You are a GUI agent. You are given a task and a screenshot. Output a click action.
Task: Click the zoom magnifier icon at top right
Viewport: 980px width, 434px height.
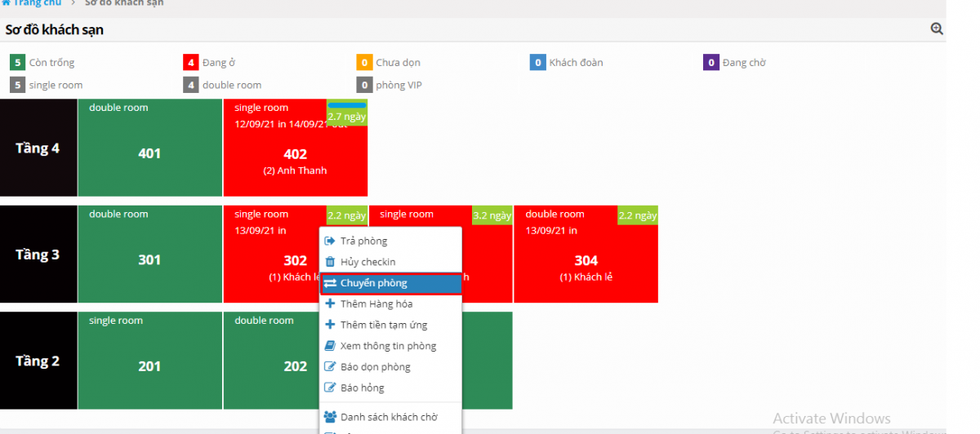coord(937,29)
